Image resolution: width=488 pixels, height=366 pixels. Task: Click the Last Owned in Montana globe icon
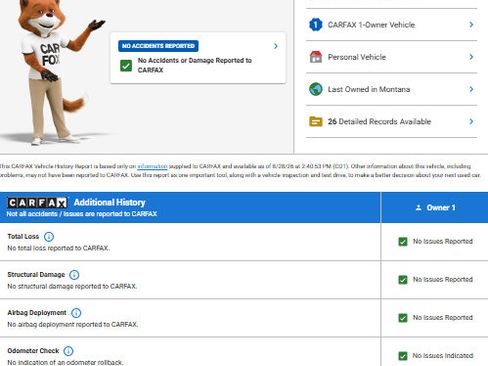click(315, 89)
